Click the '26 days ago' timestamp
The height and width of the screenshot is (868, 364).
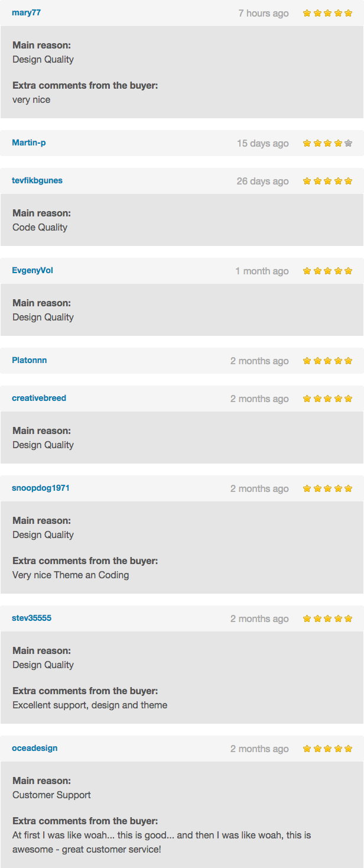point(263,181)
